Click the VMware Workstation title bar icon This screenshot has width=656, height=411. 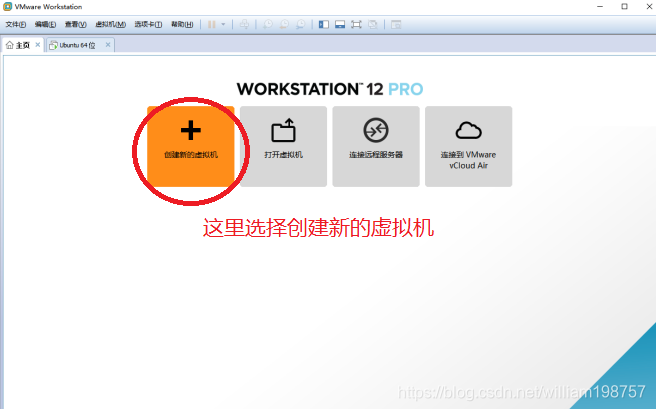8,7
